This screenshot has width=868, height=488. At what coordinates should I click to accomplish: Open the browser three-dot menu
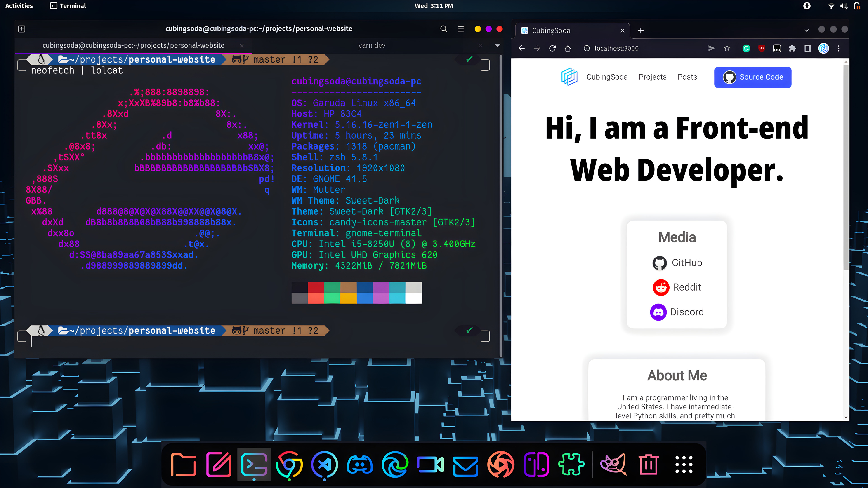pyautogui.click(x=839, y=49)
